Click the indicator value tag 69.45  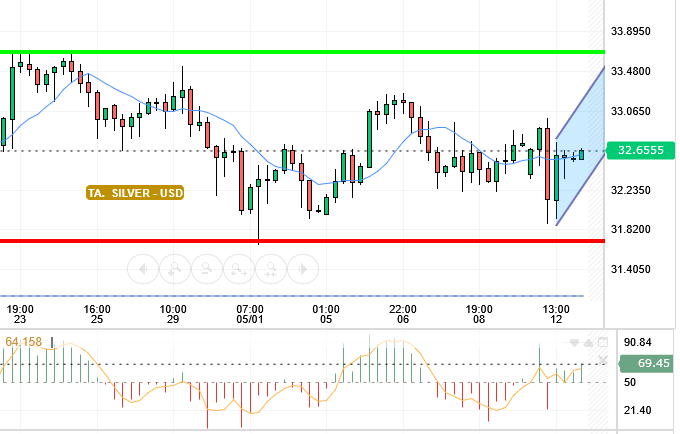[x=647, y=363]
